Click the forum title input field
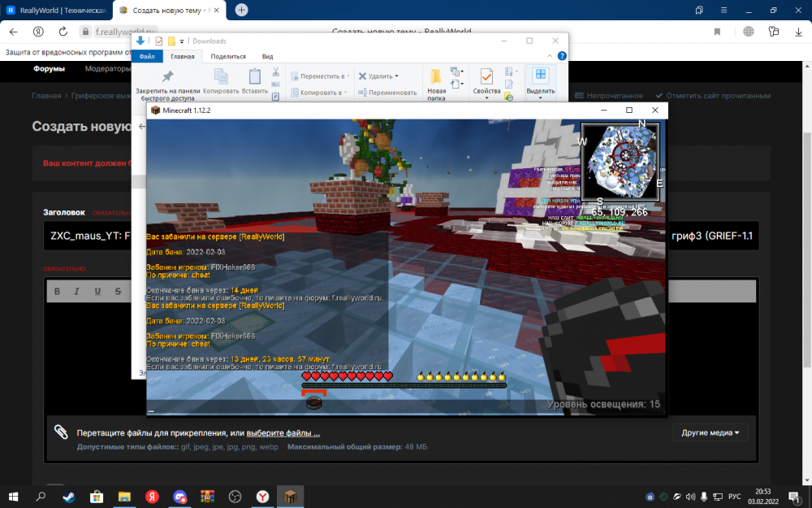812x508 pixels. 401,236
